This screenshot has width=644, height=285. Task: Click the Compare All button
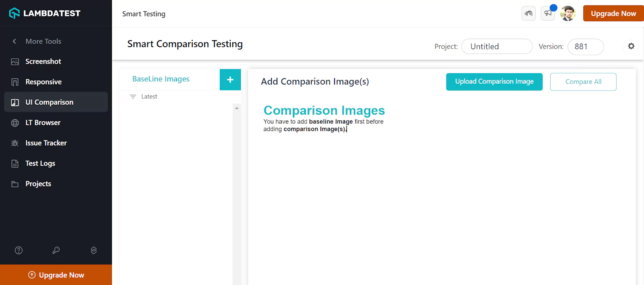(583, 82)
